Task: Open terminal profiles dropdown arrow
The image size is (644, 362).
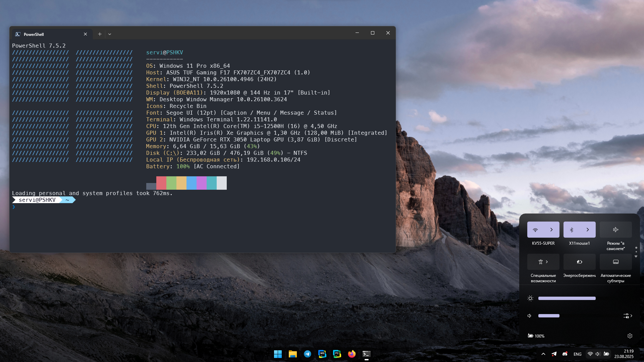Action: 110,34
